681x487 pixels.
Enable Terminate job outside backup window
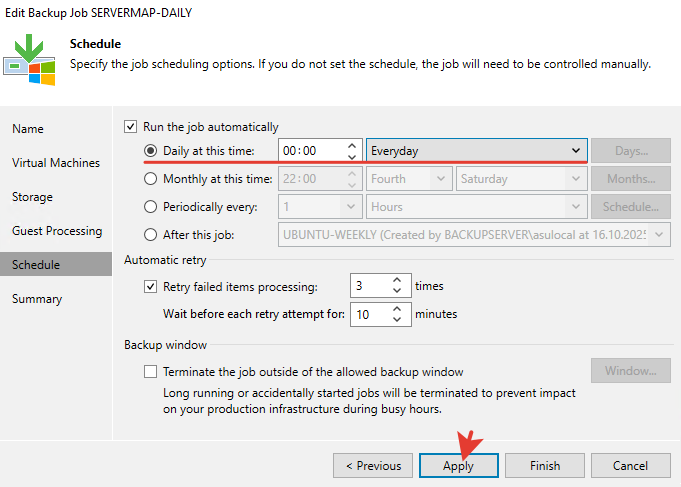(x=151, y=372)
